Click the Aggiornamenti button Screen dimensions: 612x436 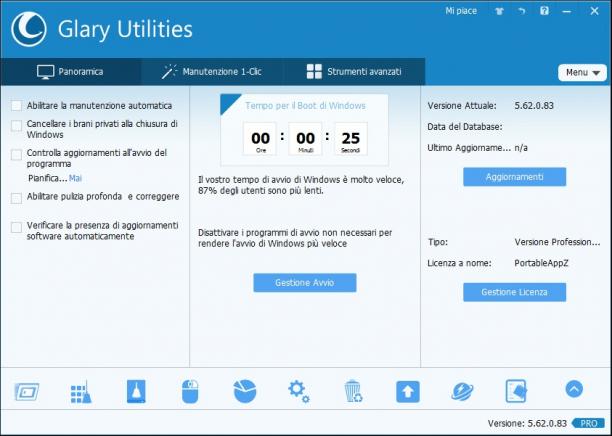[514, 177]
